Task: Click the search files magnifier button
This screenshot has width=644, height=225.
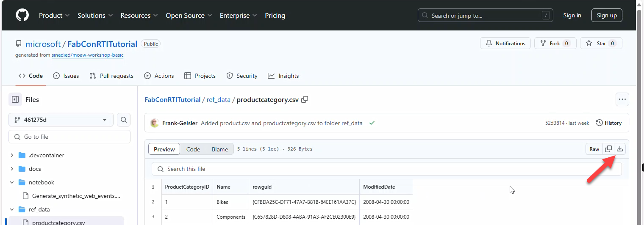Action: (x=124, y=120)
